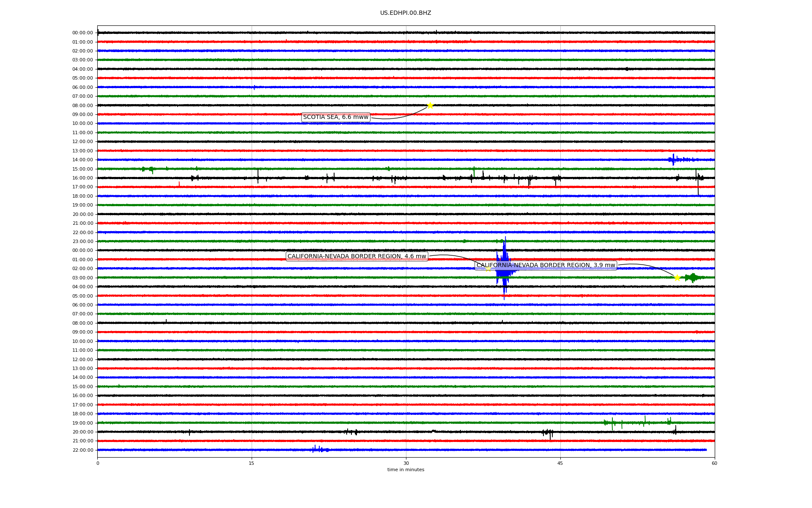Click the x-axis tick label 30
This screenshot has width=812, height=508.
pos(406,463)
